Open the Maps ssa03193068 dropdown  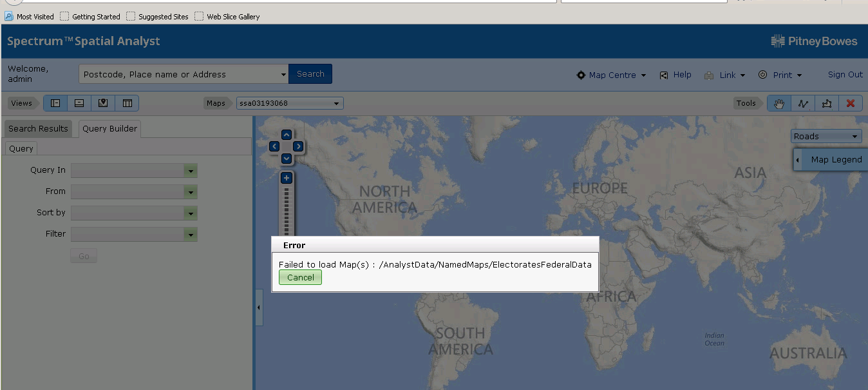pyautogui.click(x=290, y=103)
